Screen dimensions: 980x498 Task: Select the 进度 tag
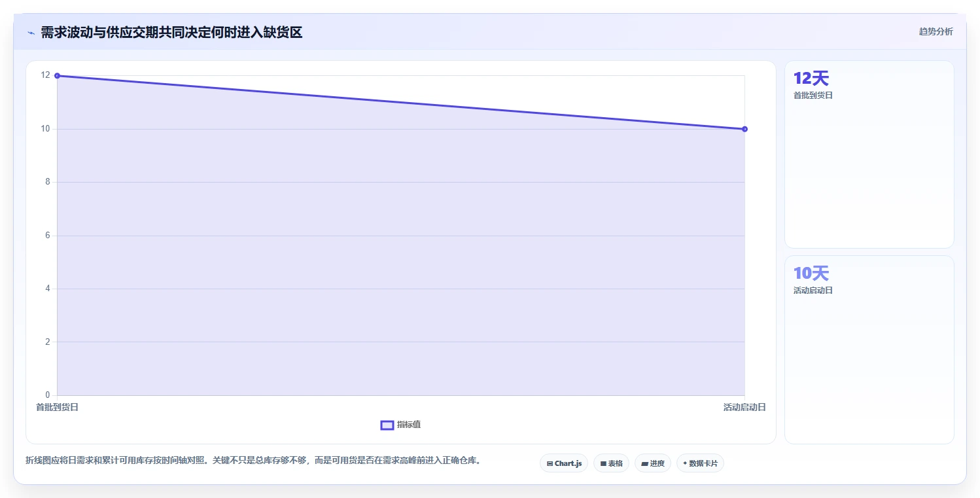coord(653,463)
